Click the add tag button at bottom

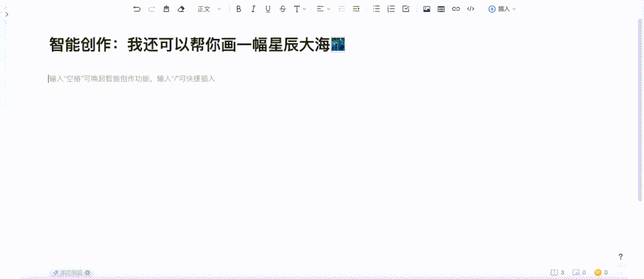[x=72, y=272]
